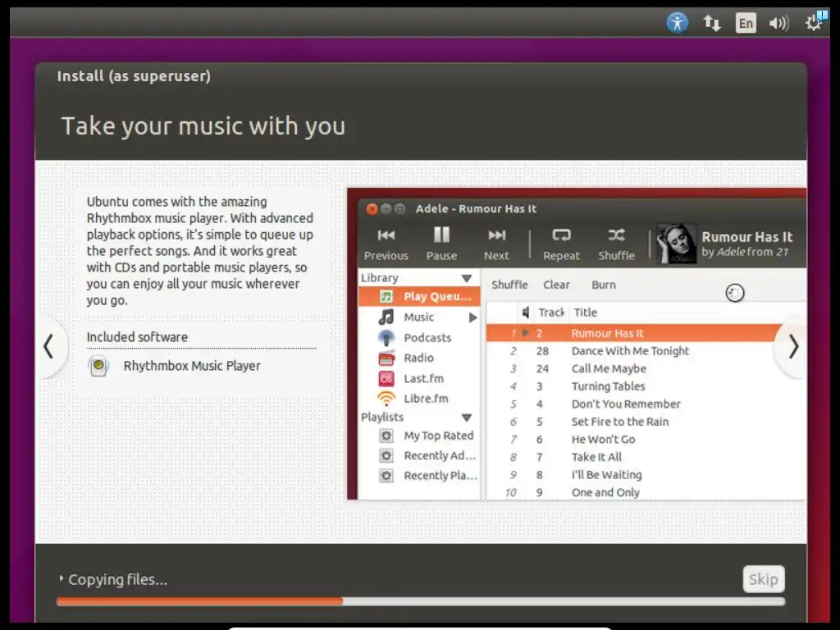Click the Skip button

click(764, 579)
